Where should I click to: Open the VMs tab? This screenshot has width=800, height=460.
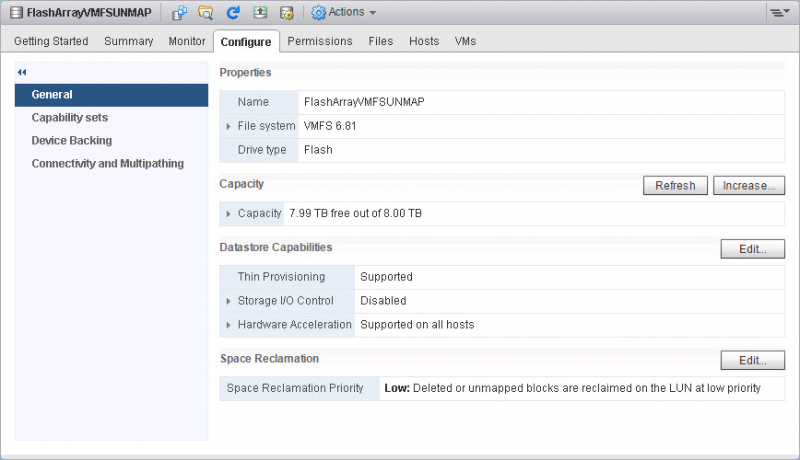[x=465, y=41]
